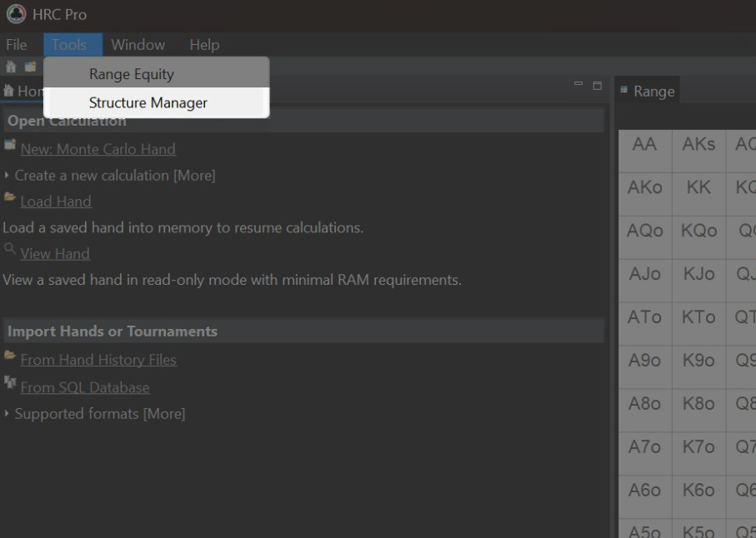The height and width of the screenshot is (538, 756).
Task: Click the folder icon beside Load Hand
Action: [x=10, y=198]
